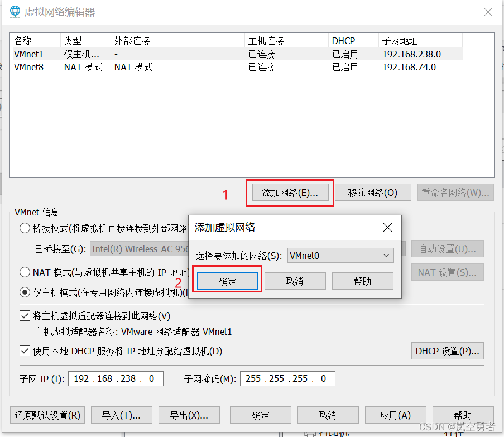Toggle 使用本地 DHCP 服务 checkbox
Viewport: 504px width, 437px height.
pos(25,351)
